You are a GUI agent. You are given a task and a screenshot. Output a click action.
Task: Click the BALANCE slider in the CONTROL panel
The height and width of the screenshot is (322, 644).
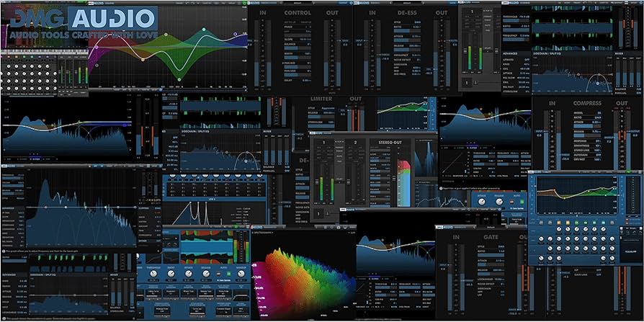298,48
